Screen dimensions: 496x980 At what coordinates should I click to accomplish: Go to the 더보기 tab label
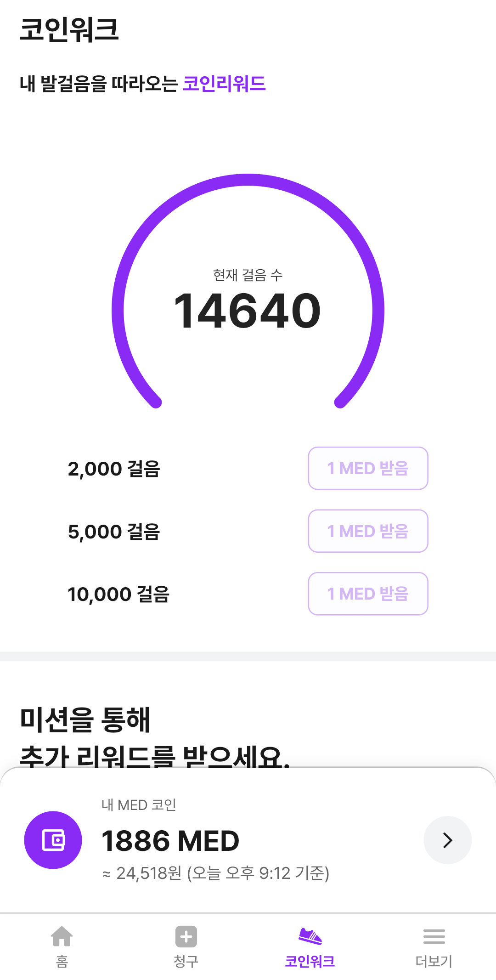pos(434,961)
